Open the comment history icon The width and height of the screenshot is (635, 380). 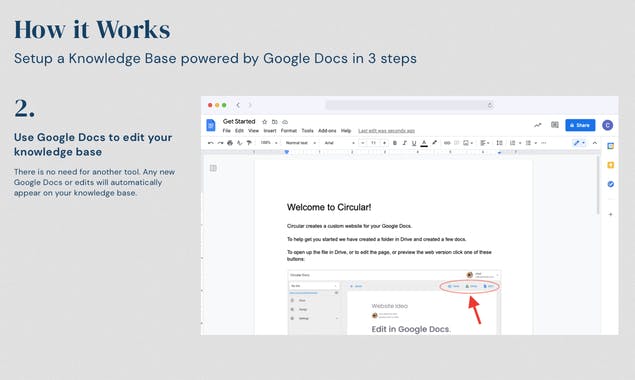point(555,125)
